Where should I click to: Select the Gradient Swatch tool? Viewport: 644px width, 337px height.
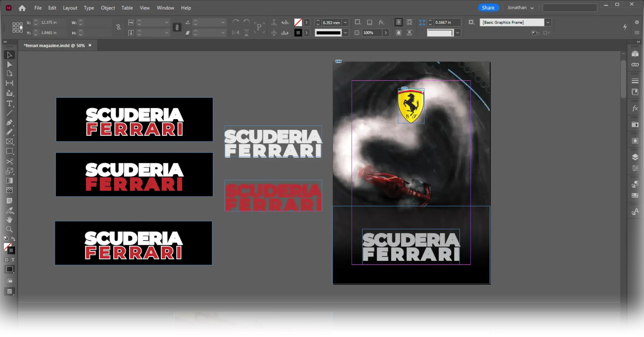9,181
